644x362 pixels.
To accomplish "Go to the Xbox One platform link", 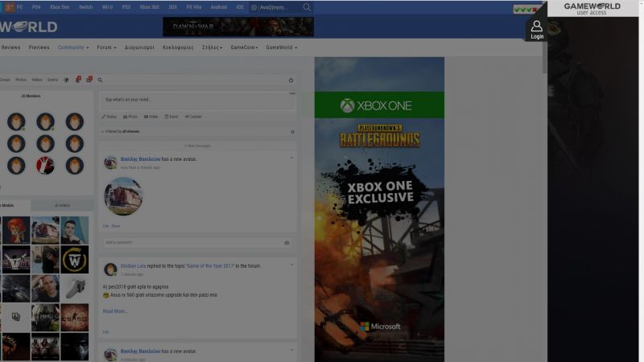I will (60, 7).
